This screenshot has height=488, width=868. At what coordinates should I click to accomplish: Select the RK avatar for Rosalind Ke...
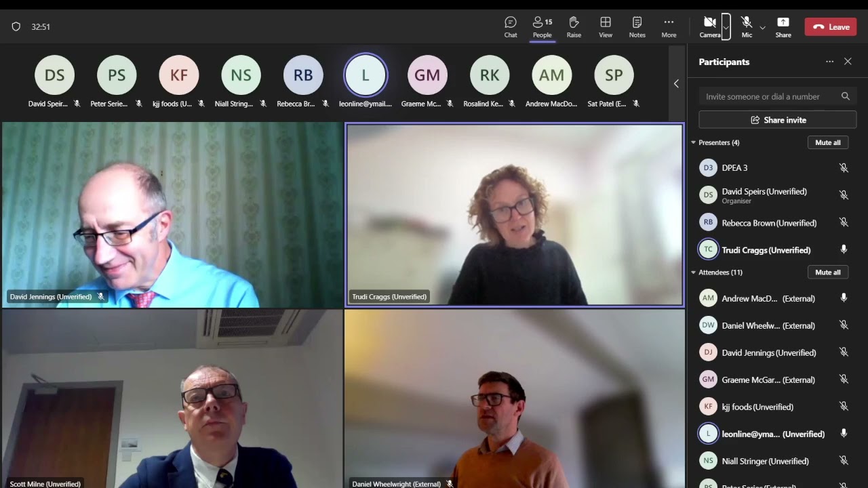point(490,75)
